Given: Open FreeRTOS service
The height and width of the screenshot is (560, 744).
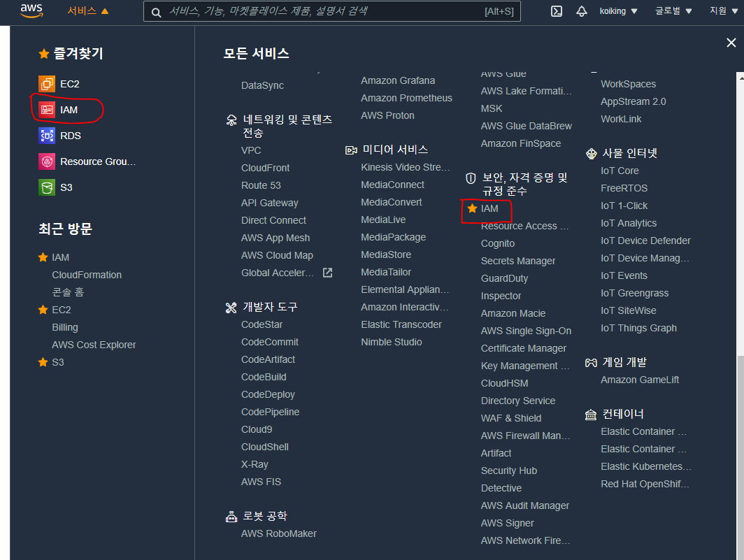Looking at the screenshot, I should 624,188.
